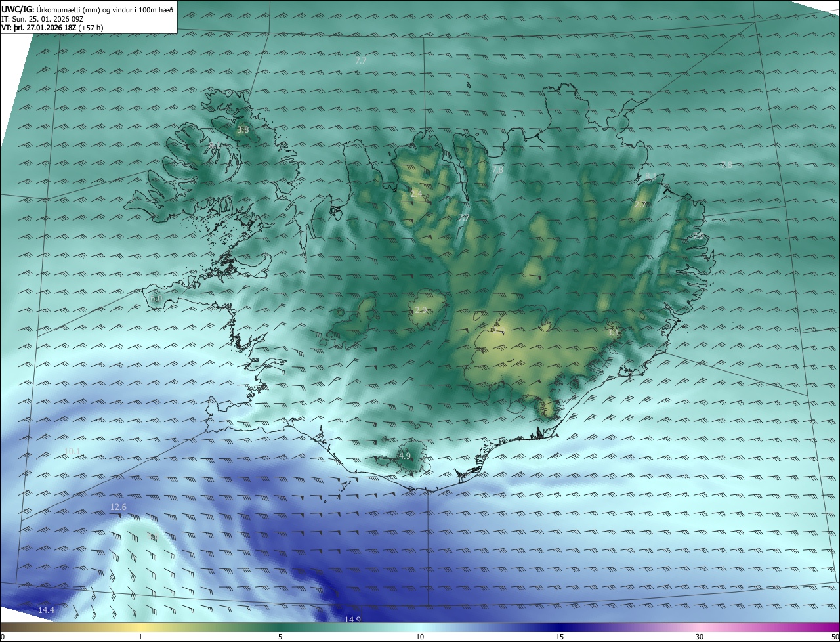
Task: Click the color scale tick labeled 10
Action: [x=420, y=637]
